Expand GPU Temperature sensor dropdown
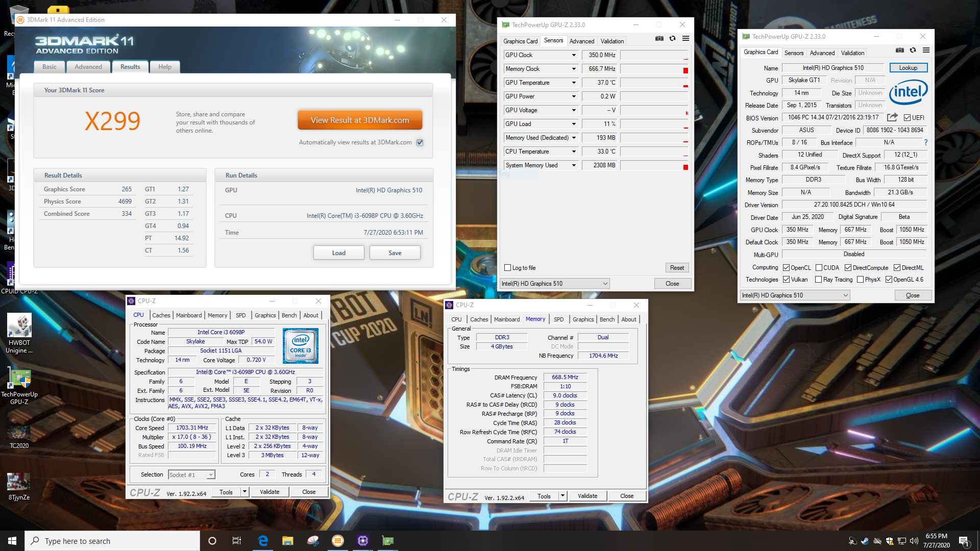Image resolution: width=980 pixels, height=551 pixels. click(x=574, y=83)
